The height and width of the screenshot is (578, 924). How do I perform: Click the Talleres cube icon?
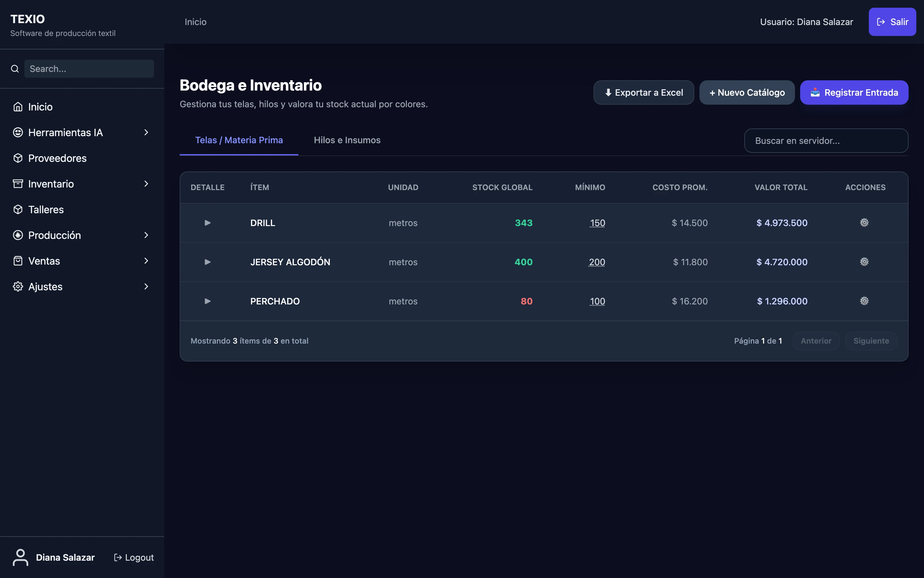tap(18, 209)
